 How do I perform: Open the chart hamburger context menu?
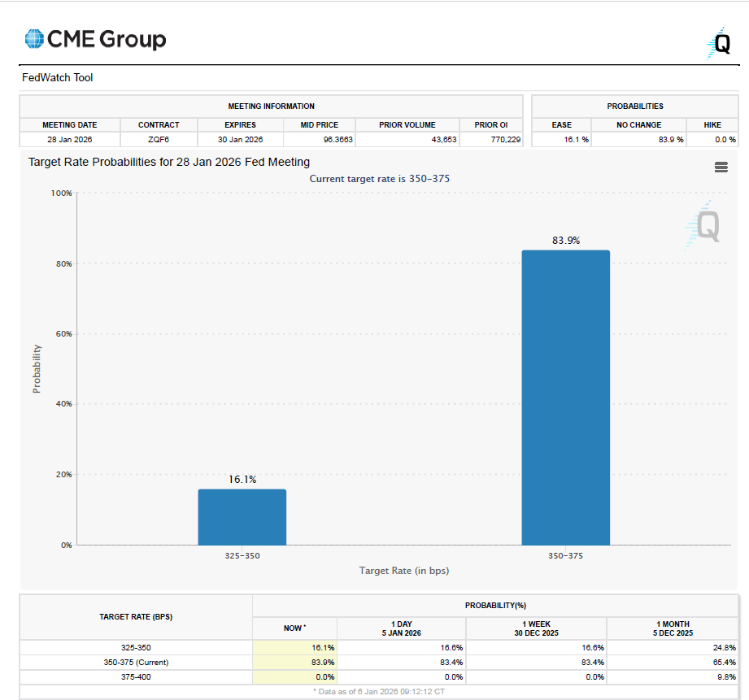tap(721, 167)
